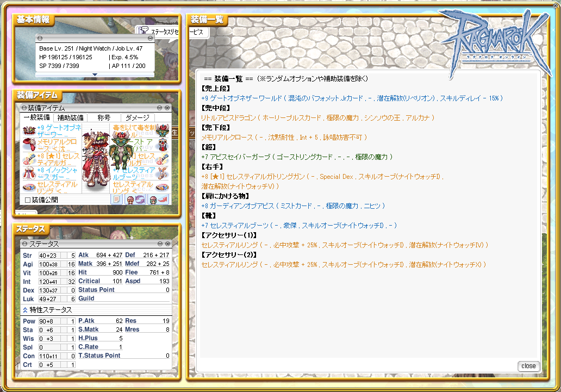Screen dimensions: 561x392
Task: Click the ステータスリセ speech bubble label
Action: [x=165, y=32]
